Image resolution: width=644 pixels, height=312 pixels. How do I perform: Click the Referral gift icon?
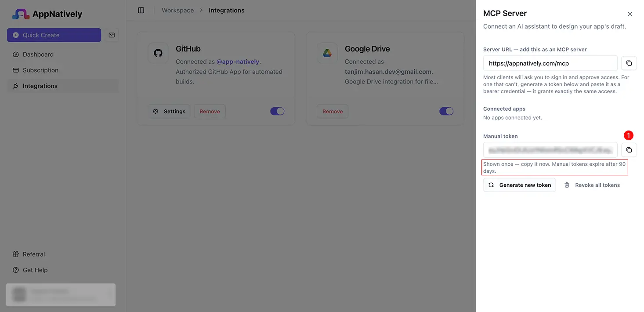(x=16, y=254)
